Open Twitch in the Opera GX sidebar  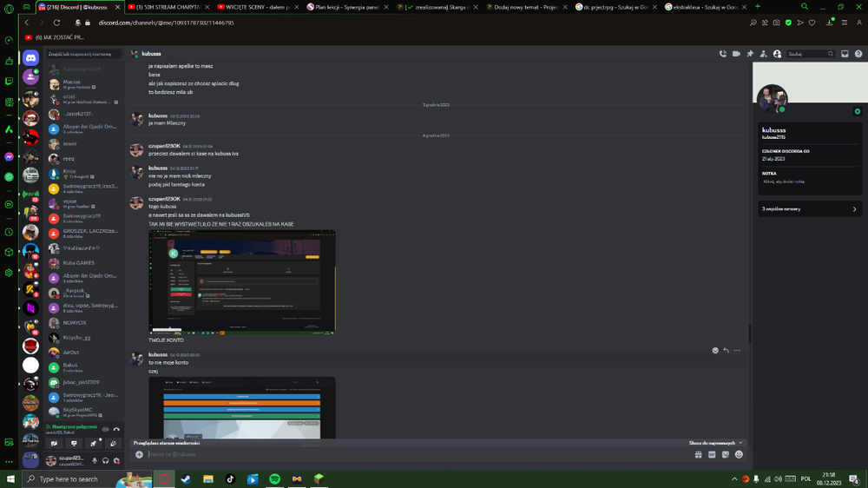point(9,82)
